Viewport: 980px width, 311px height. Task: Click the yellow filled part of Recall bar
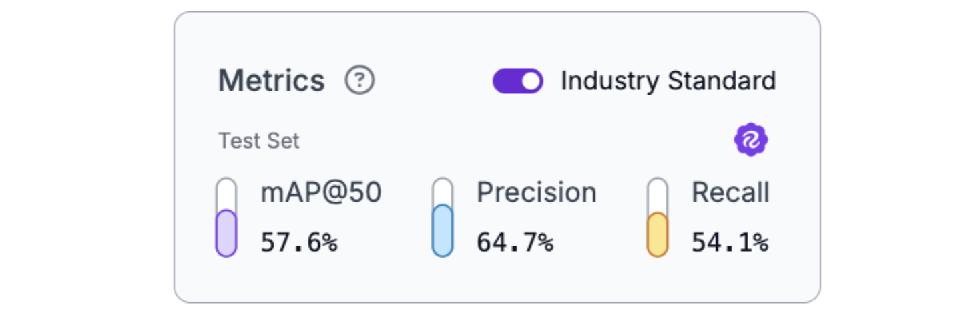[x=658, y=235]
